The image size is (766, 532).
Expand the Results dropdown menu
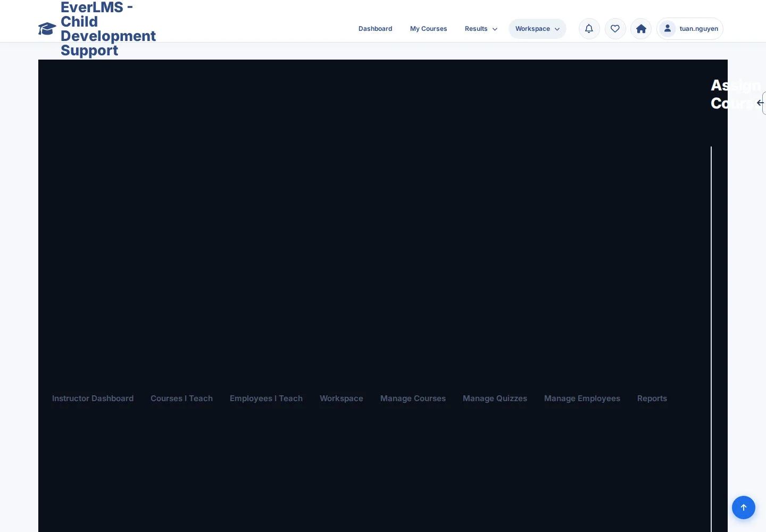(x=481, y=29)
